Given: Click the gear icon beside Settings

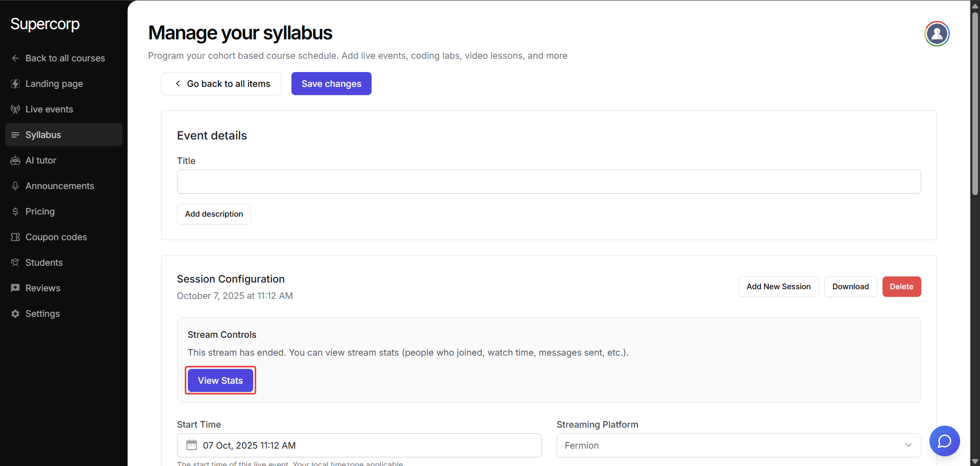Looking at the screenshot, I should click(15, 314).
